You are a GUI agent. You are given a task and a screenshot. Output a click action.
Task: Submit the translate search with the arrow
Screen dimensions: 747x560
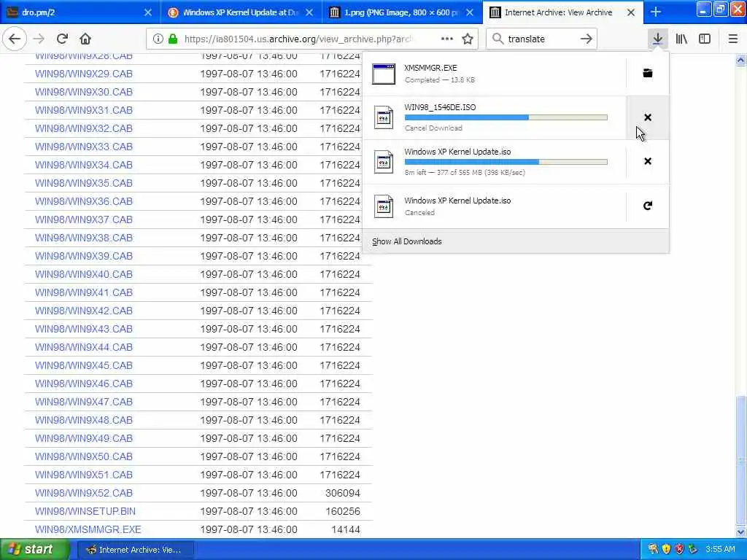click(x=587, y=39)
